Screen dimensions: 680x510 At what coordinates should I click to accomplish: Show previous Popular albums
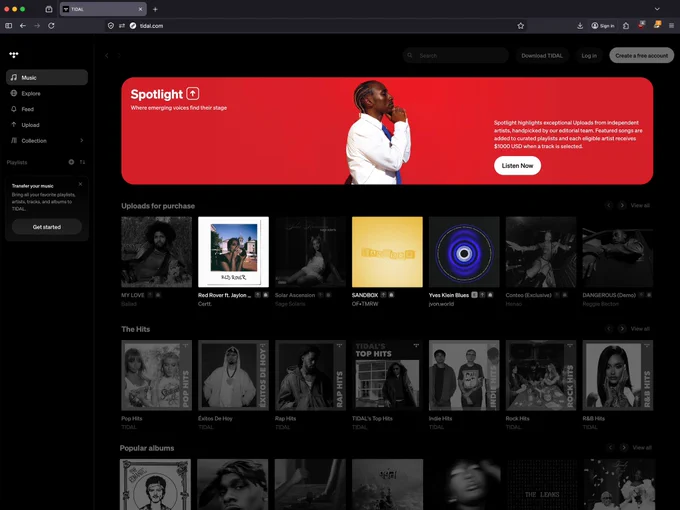coord(611,447)
